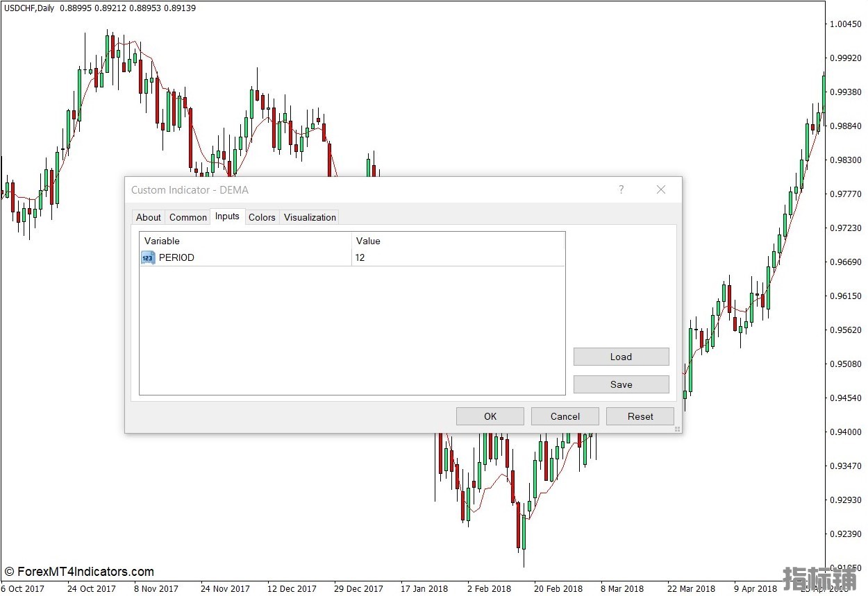Select the Inputs tab
This screenshot has width=868, height=596.
click(227, 216)
